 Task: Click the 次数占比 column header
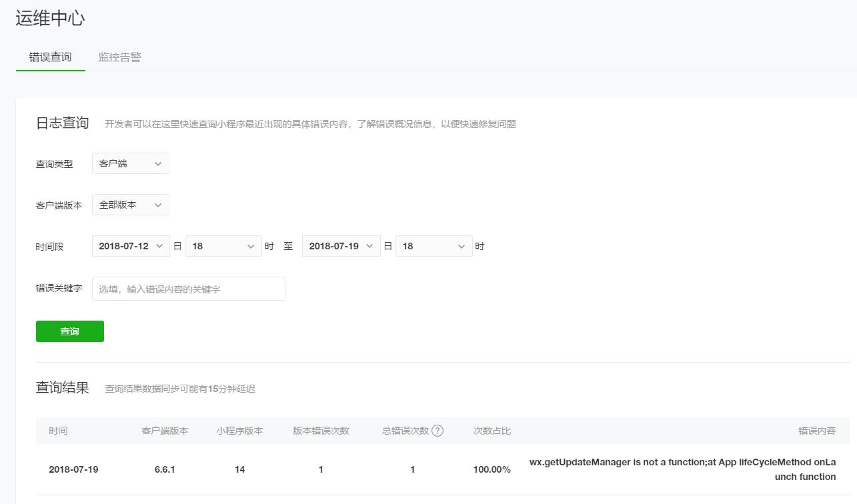492,430
